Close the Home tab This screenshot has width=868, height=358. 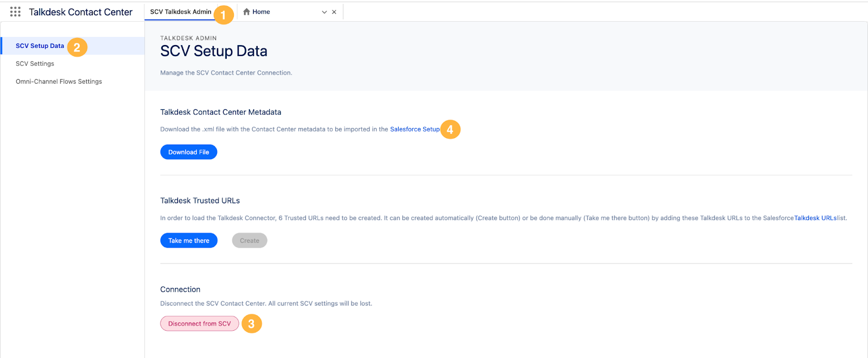click(334, 12)
